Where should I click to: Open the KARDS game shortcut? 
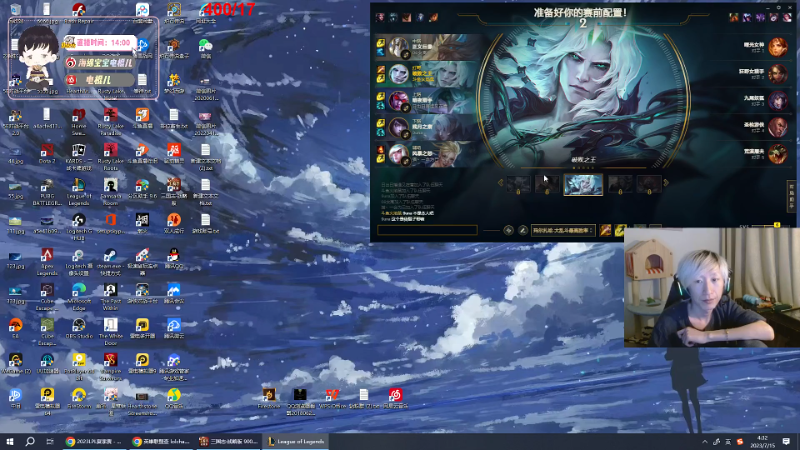[x=79, y=156]
